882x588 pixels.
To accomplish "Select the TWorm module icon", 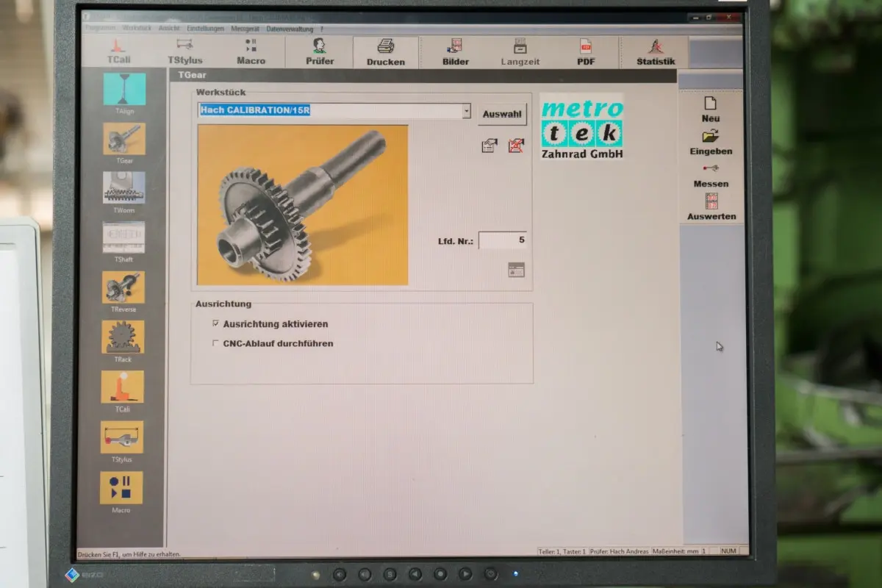I will click(123, 188).
